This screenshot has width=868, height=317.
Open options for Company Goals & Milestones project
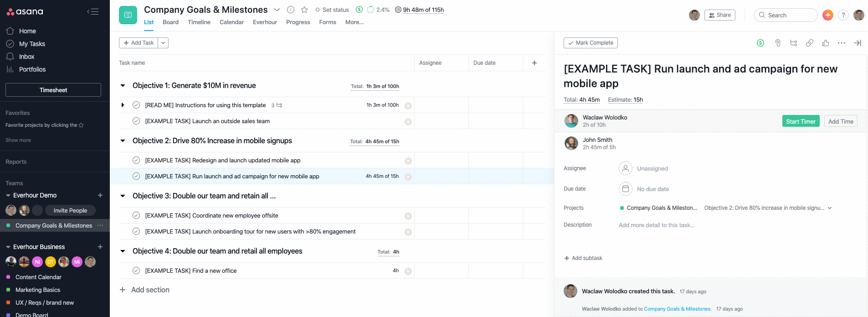click(x=100, y=225)
